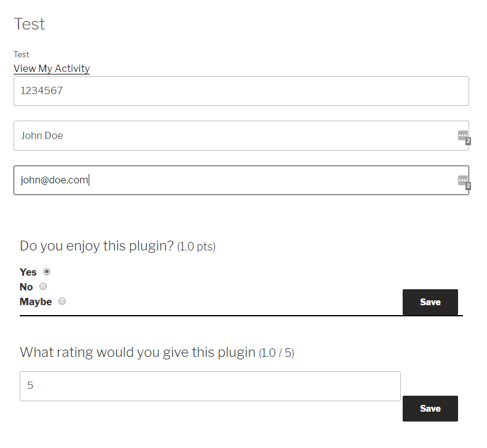The height and width of the screenshot is (448, 487).
Task: Click the 'What rating would you give' question
Action: [137, 353]
